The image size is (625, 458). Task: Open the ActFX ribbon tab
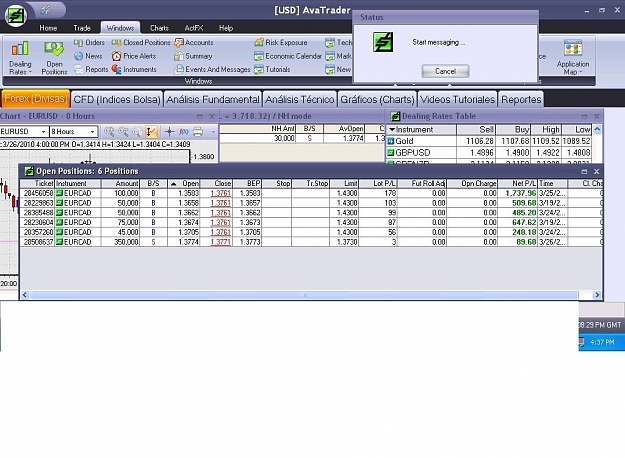click(194, 28)
